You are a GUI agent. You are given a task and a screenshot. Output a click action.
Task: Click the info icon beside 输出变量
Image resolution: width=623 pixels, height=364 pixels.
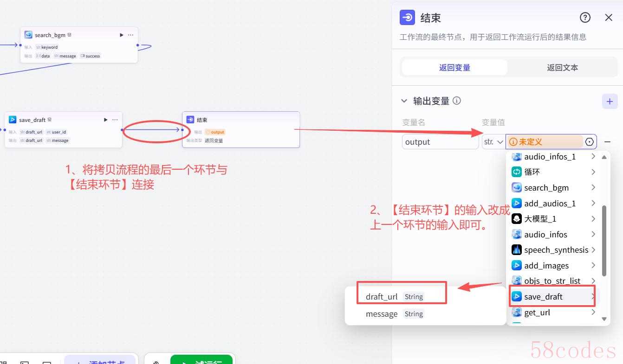(x=457, y=101)
